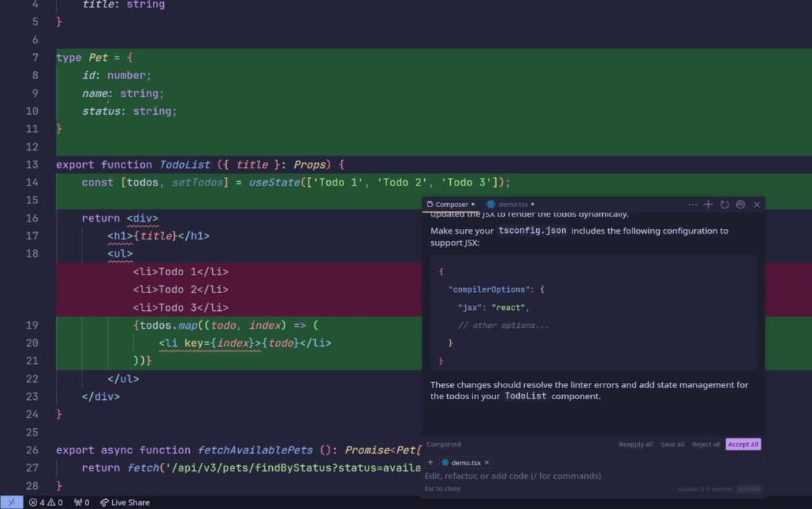Open Composer's more options ellipsis menu
Screen dimensions: 812x509
693,205
